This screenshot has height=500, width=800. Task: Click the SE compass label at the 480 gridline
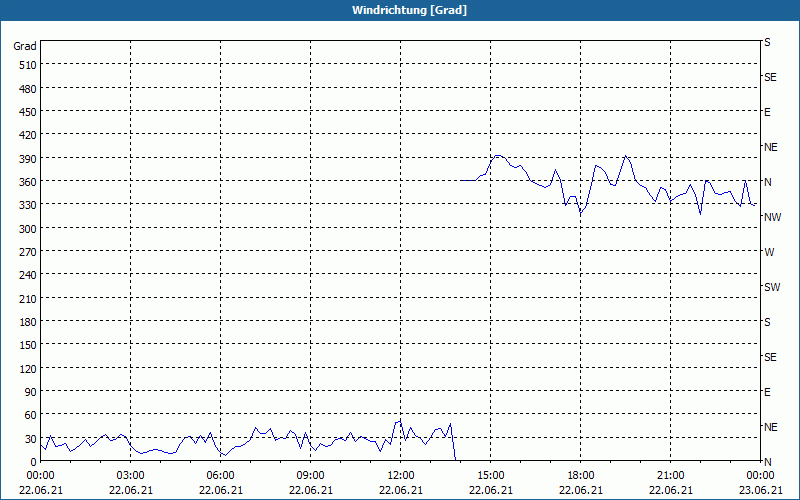[770, 77]
